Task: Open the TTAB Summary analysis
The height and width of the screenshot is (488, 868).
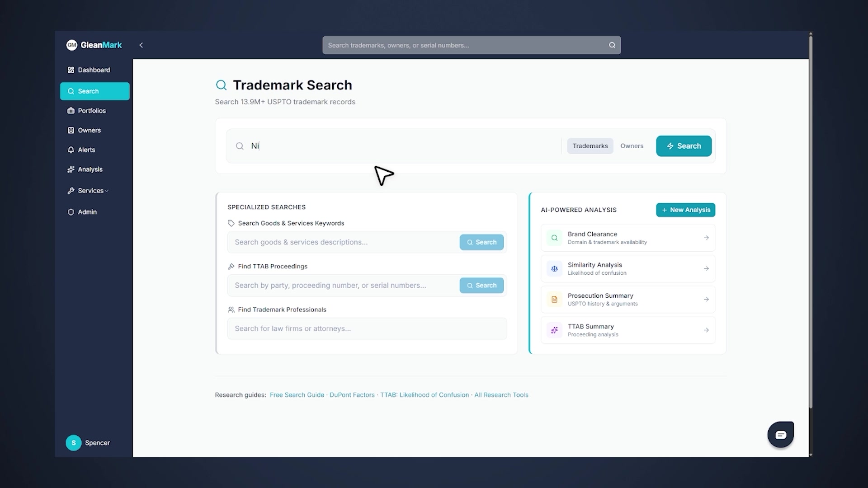Action: pos(627,330)
